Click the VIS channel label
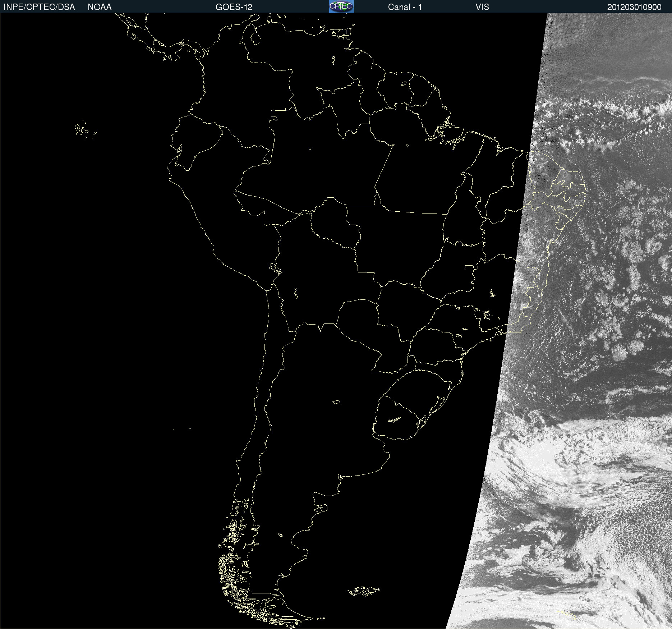This screenshot has width=672, height=629. (x=482, y=7)
